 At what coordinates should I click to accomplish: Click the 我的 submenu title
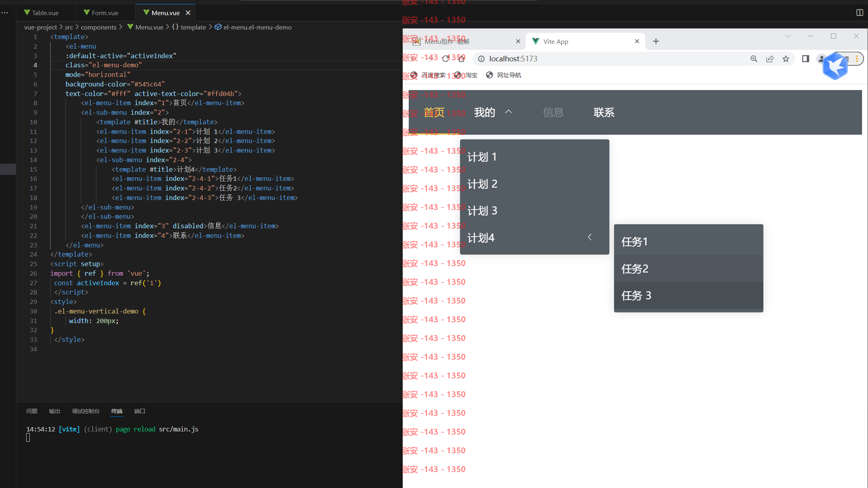click(x=485, y=113)
